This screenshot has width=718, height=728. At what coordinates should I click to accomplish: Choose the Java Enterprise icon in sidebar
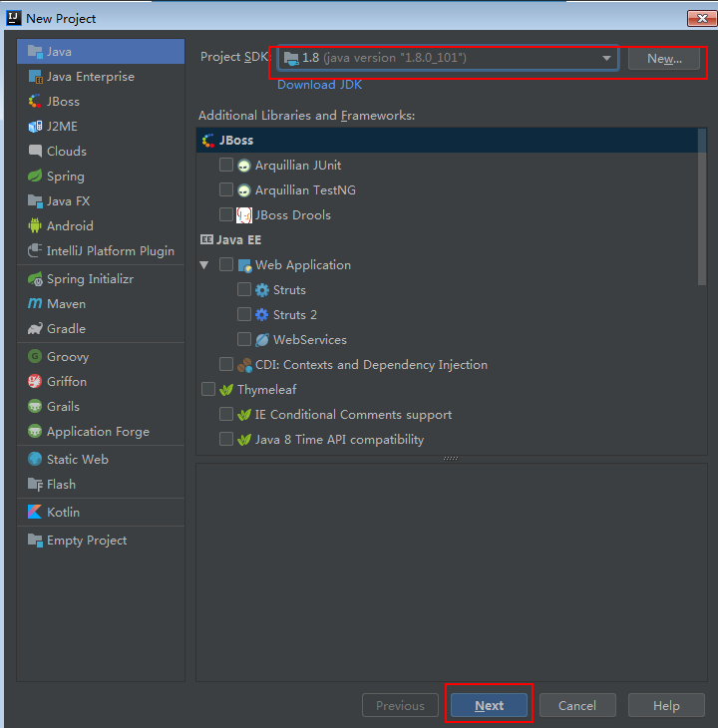35,77
